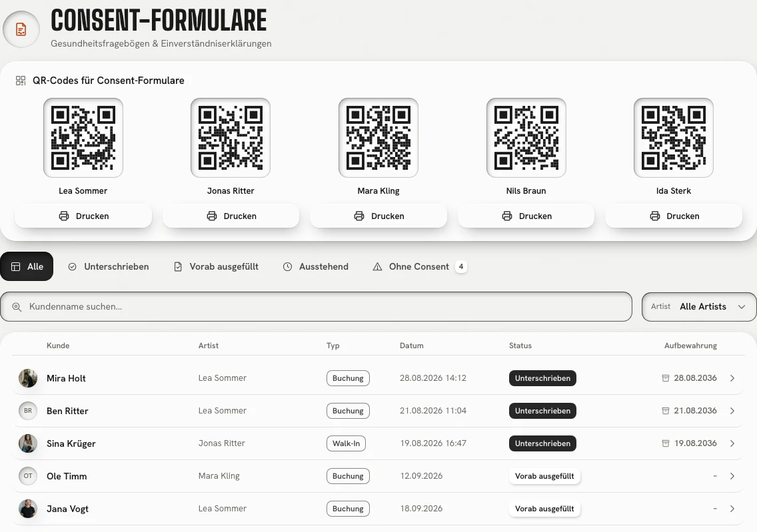Open Nils Braun's QR code

(526, 138)
